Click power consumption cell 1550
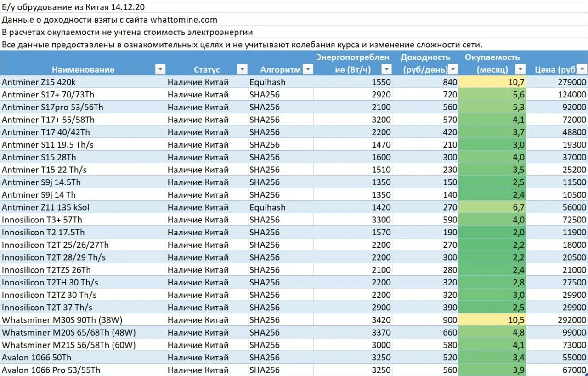 coord(353,82)
